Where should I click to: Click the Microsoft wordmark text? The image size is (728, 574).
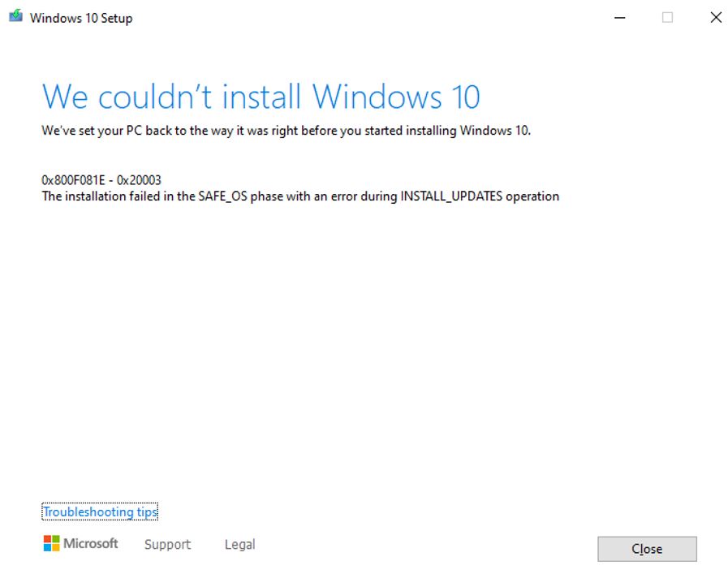[91, 543]
